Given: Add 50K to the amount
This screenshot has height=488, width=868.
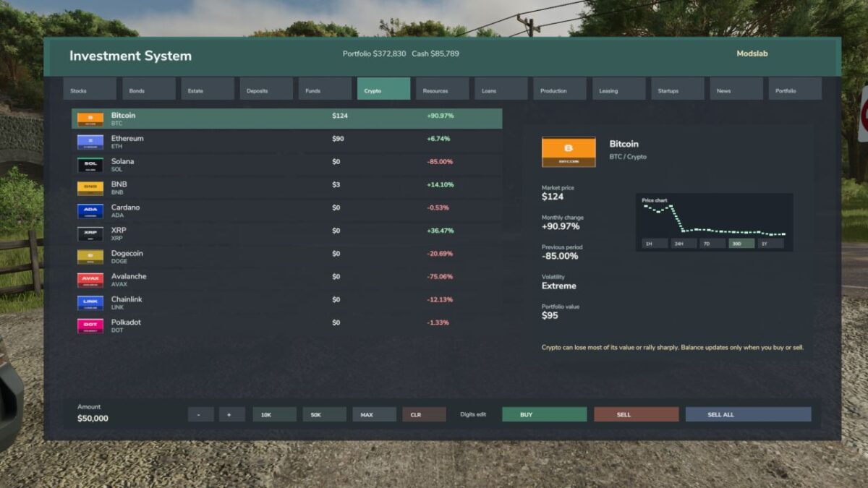Looking at the screenshot, I should pyautogui.click(x=325, y=414).
